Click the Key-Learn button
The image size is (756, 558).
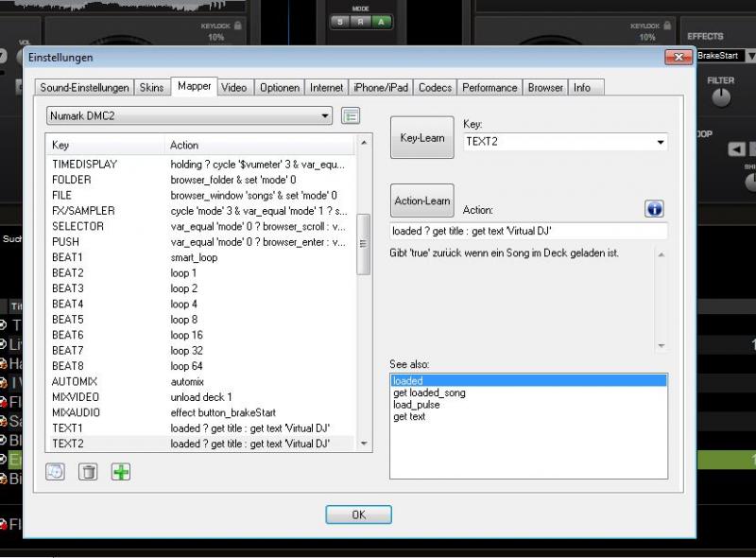[421, 137]
